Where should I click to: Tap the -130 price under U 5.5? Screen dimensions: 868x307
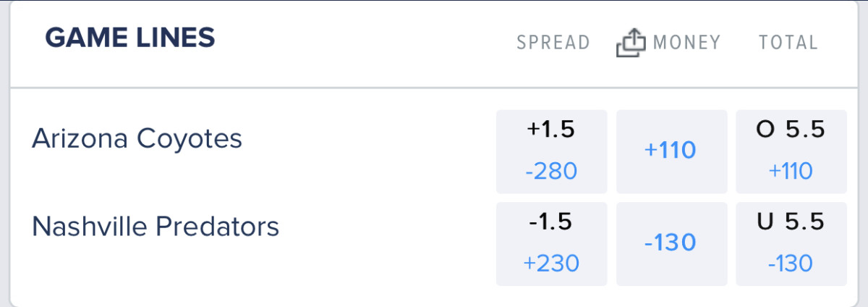791,264
